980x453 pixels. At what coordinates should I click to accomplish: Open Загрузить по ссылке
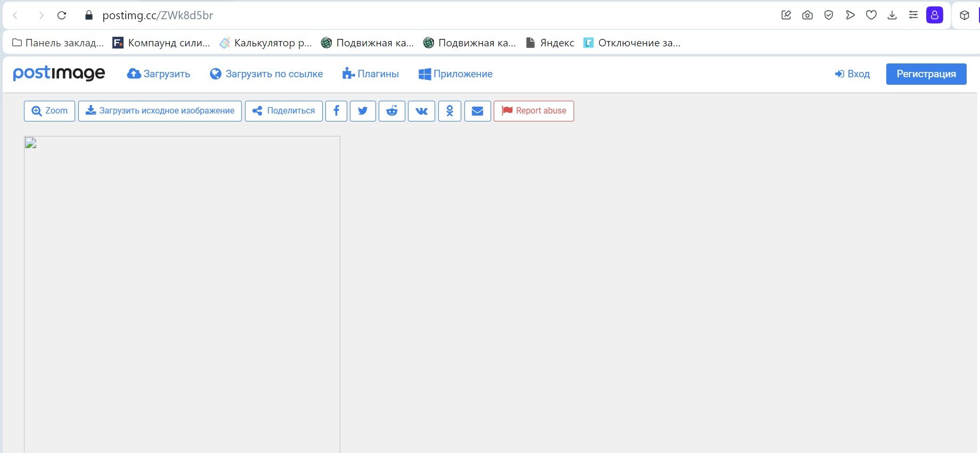[x=266, y=74]
